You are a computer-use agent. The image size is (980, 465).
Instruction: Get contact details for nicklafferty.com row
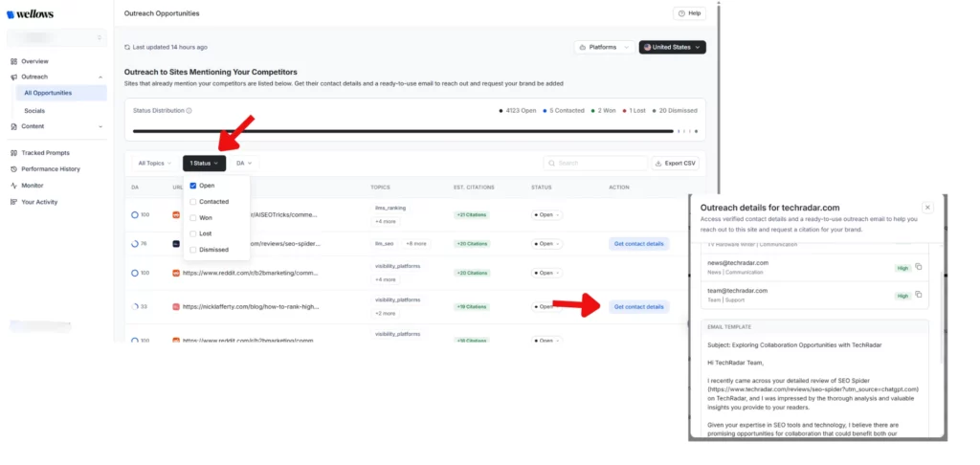point(638,307)
